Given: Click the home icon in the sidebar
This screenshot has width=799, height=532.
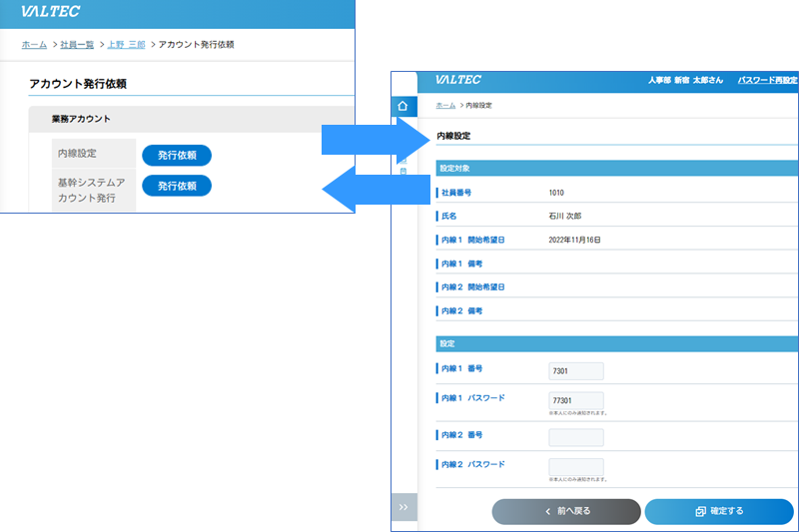Looking at the screenshot, I should click(x=402, y=106).
